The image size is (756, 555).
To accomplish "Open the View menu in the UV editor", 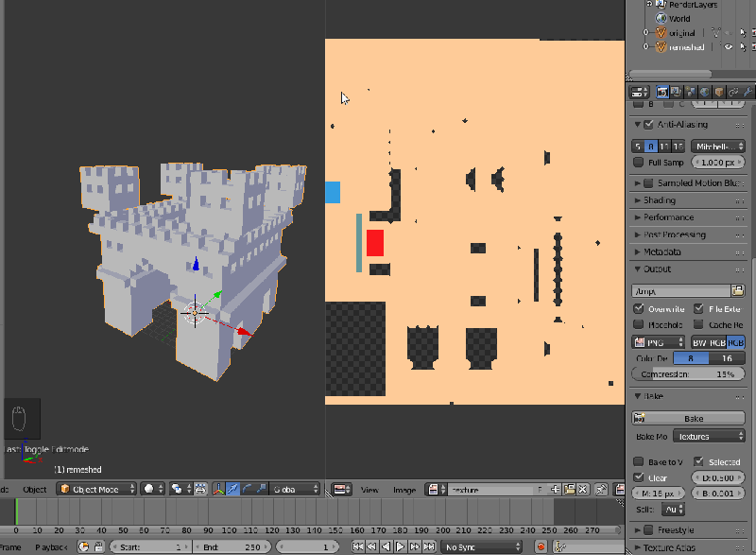I will point(370,489).
